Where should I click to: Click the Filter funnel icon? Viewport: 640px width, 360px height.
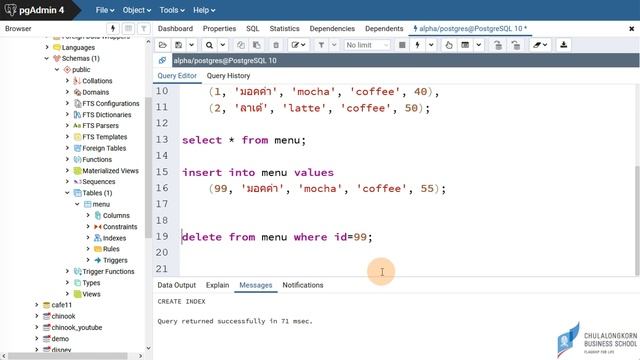pos(322,45)
